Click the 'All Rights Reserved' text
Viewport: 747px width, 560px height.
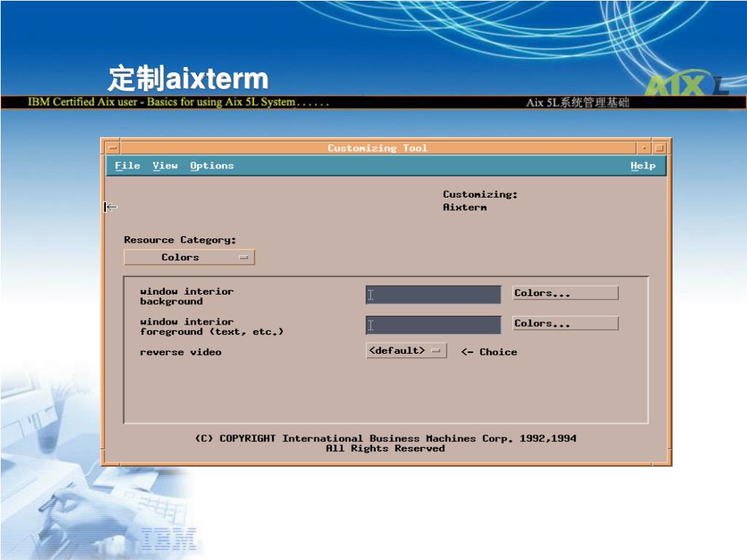tap(385, 448)
